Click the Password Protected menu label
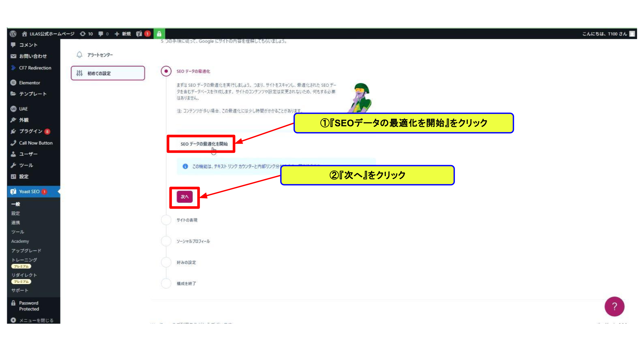 29,306
